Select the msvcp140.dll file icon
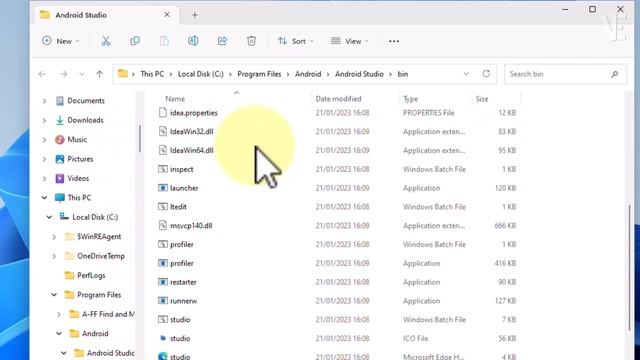The image size is (640, 360). pyautogui.click(x=163, y=225)
